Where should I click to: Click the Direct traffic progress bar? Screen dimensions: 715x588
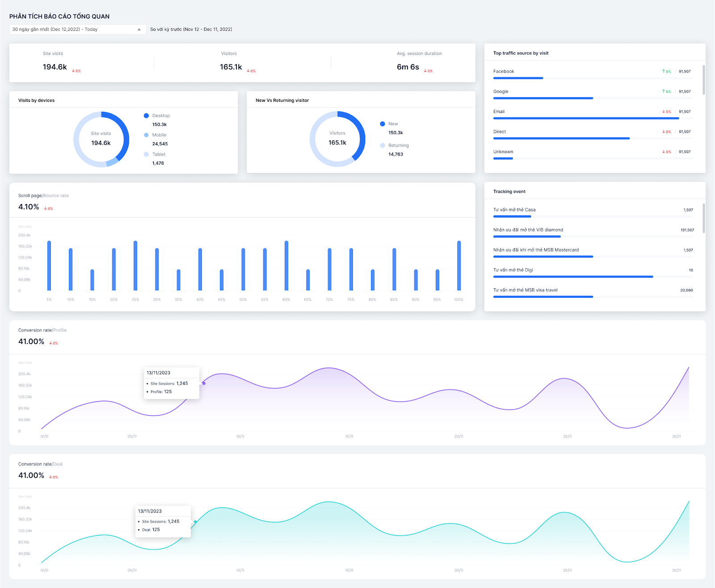point(593,139)
